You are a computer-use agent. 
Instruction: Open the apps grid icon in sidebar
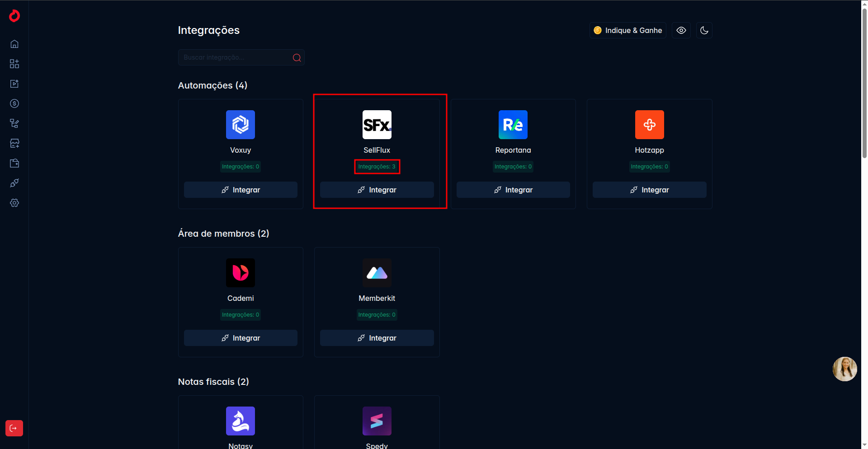tap(14, 64)
